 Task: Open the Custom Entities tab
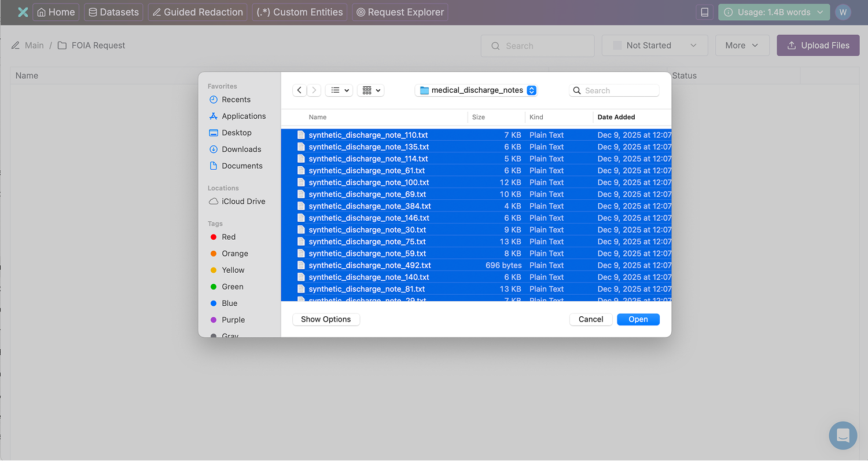(300, 12)
